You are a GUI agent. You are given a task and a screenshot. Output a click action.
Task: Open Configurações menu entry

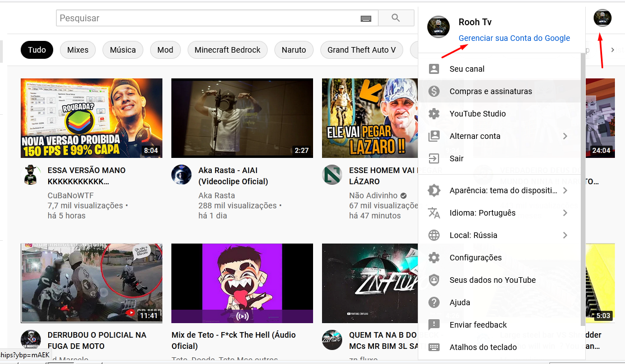click(500, 258)
